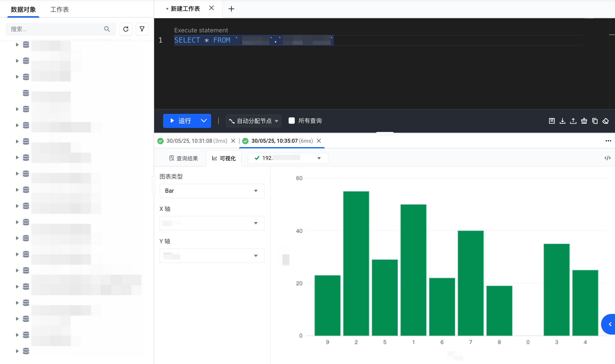Click the blue floating chevron button at right edge

click(x=609, y=324)
